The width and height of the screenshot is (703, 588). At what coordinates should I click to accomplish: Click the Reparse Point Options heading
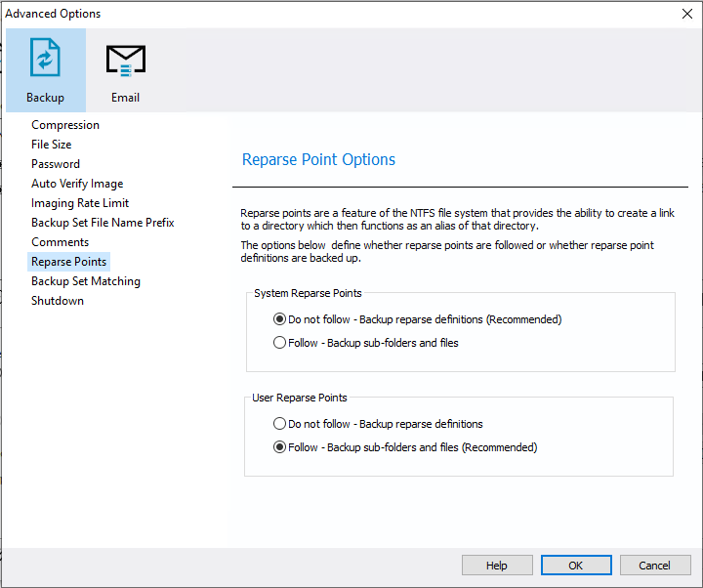(318, 159)
